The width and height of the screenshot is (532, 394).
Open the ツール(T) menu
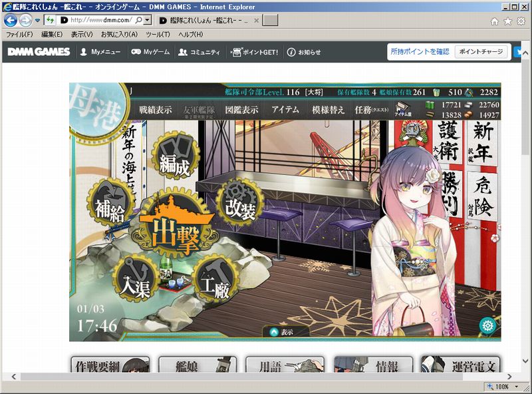click(158, 35)
